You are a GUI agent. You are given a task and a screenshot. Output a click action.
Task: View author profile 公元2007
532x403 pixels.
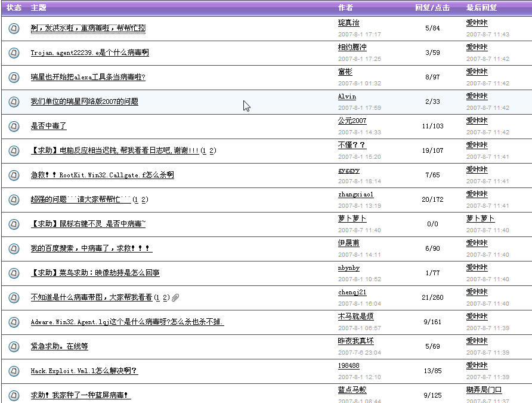[x=352, y=121]
